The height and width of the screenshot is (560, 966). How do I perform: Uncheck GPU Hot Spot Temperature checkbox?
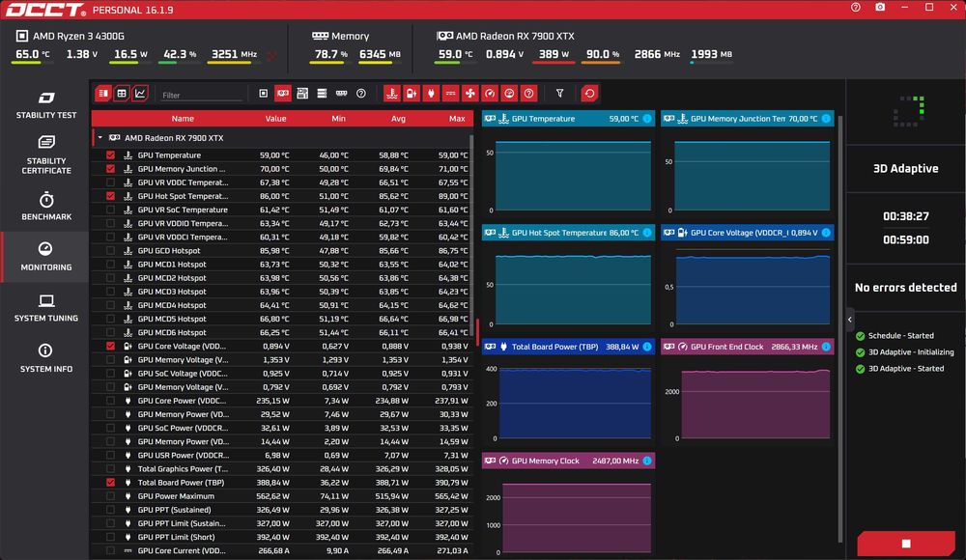click(110, 196)
